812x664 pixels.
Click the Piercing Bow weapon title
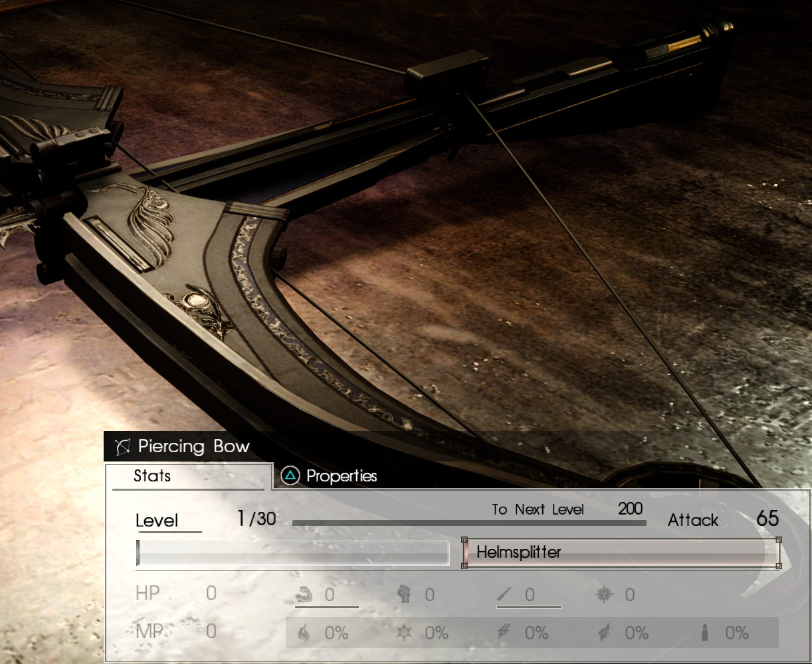193,446
